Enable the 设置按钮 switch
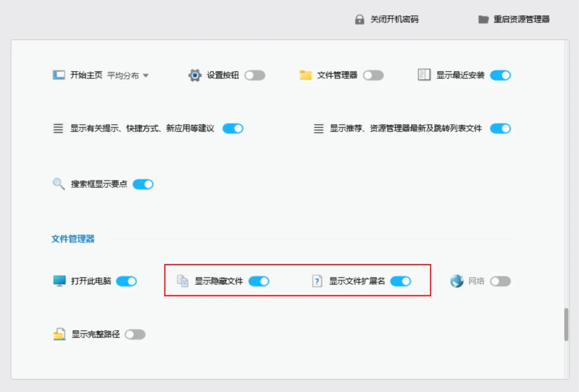The height and width of the screenshot is (392, 579). [255, 75]
